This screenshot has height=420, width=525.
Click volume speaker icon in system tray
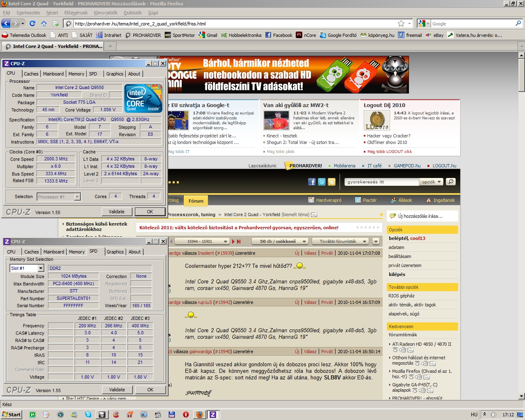493,415
